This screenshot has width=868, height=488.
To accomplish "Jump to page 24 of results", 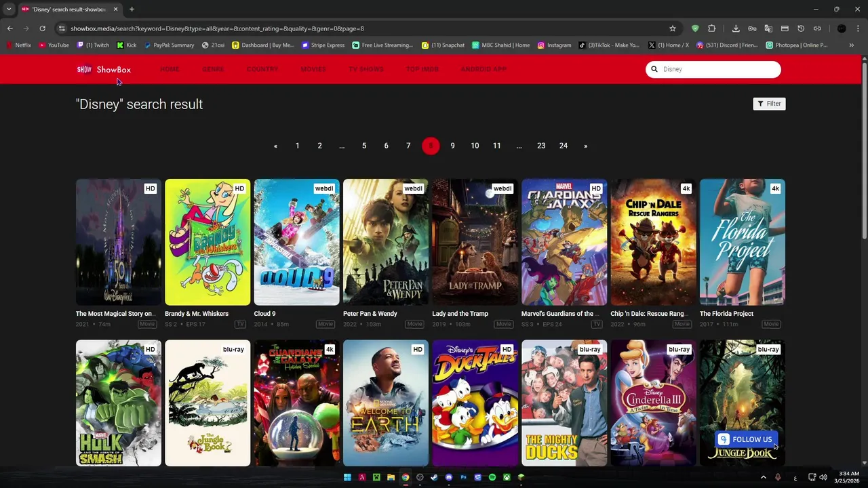I will [x=564, y=146].
